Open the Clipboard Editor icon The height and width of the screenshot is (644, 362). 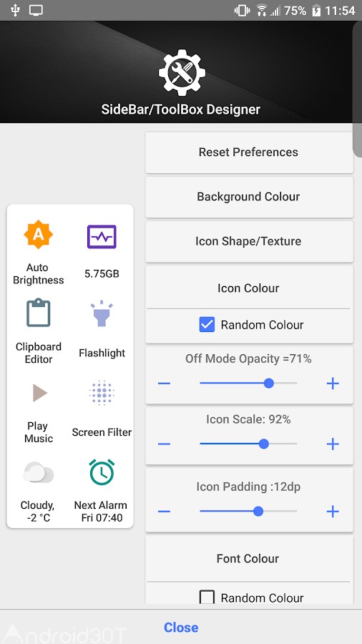pos(38,313)
